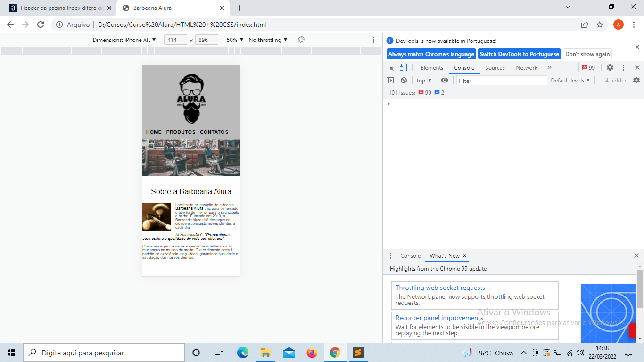This screenshot has width=644, height=362.
Task: Click the browser forward arrow
Action: (25, 25)
